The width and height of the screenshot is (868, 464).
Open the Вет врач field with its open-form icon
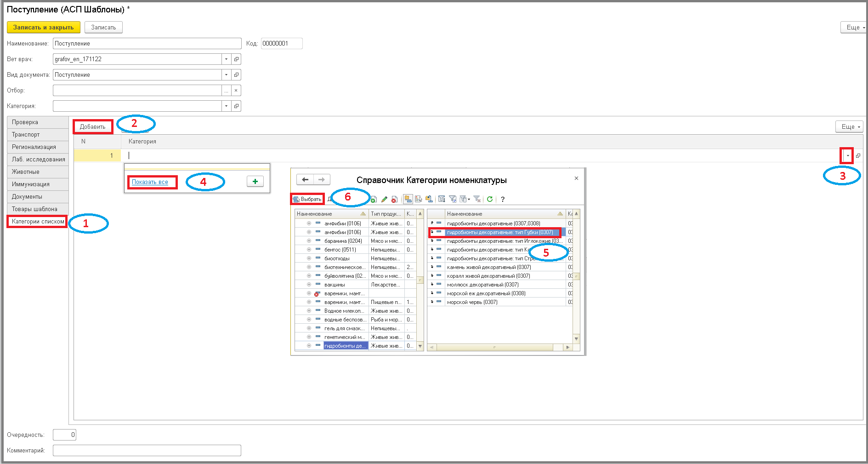point(236,59)
